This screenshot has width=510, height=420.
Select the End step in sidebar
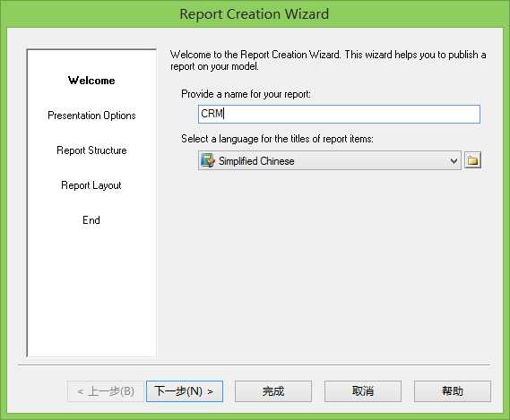coord(91,220)
